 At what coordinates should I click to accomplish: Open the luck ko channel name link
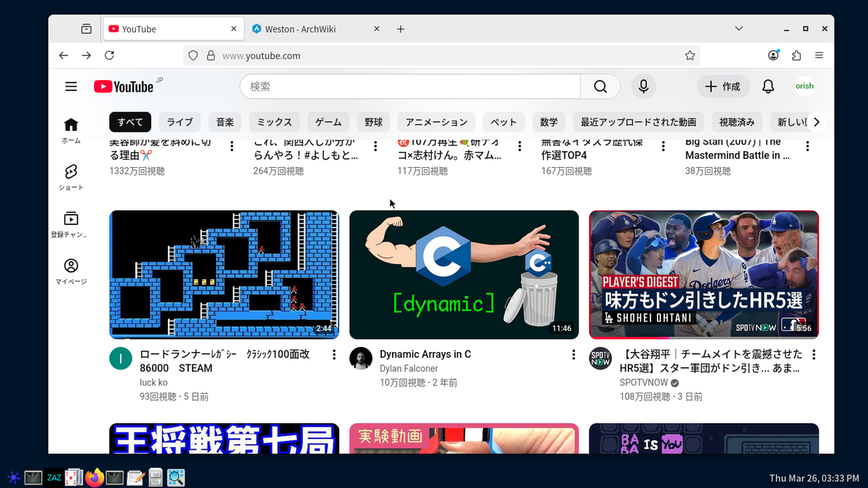coord(153,382)
